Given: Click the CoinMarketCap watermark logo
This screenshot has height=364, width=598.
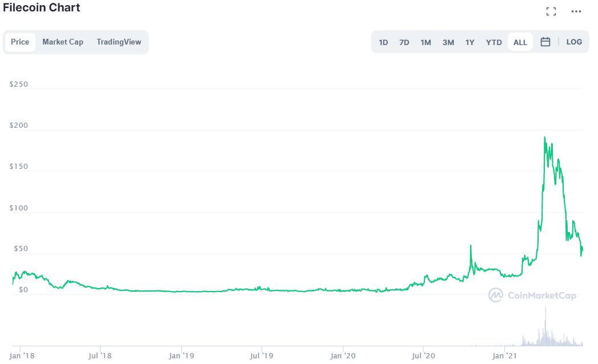Looking at the screenshot, I should [532, 295].
